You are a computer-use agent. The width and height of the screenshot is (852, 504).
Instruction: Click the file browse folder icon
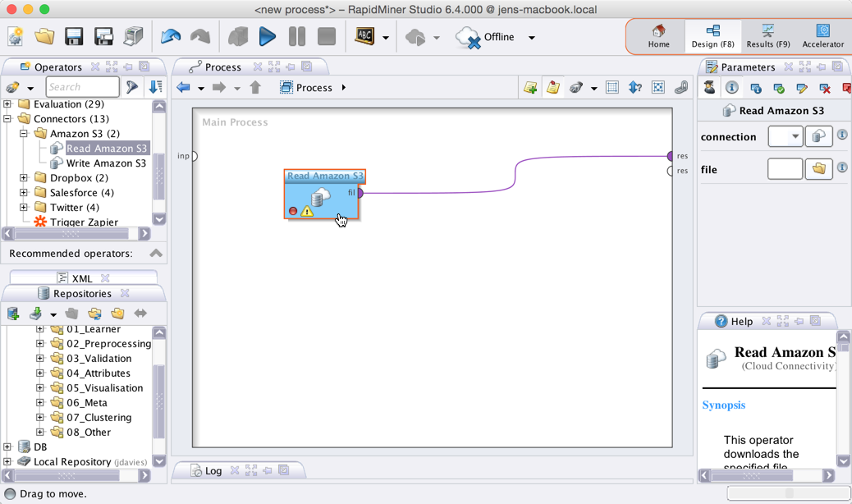[818, 169]
